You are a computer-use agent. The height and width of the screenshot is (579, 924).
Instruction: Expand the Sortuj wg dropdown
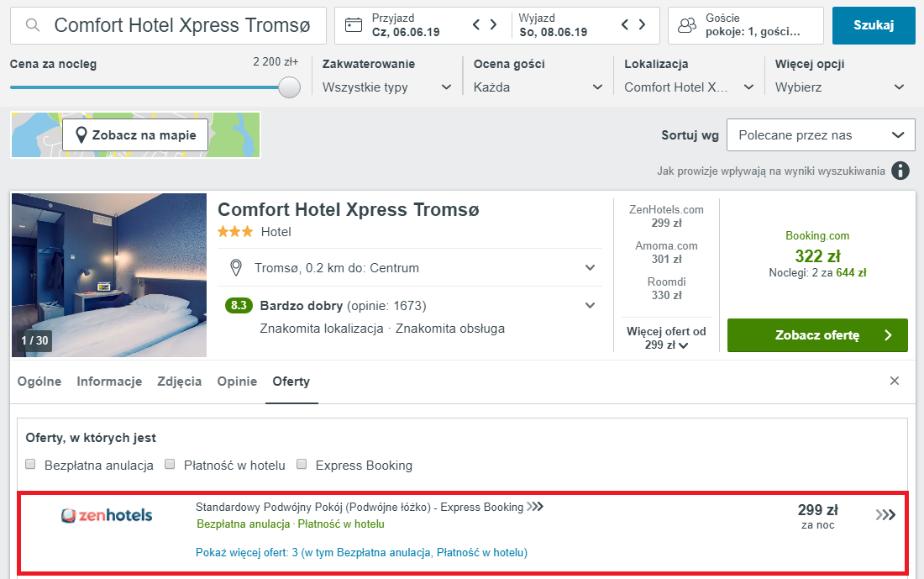(x=821, y=135)
